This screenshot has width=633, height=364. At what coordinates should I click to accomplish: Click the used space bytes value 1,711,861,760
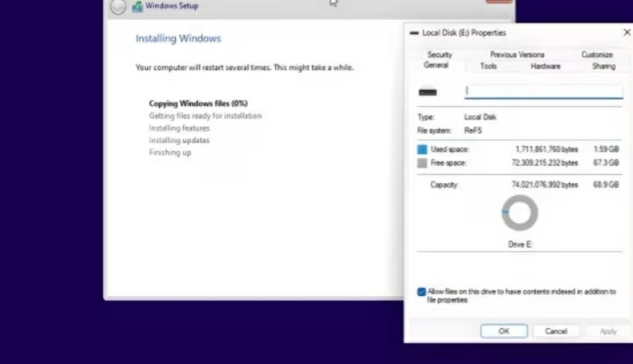pyautogui.click(x=547, y=150)
